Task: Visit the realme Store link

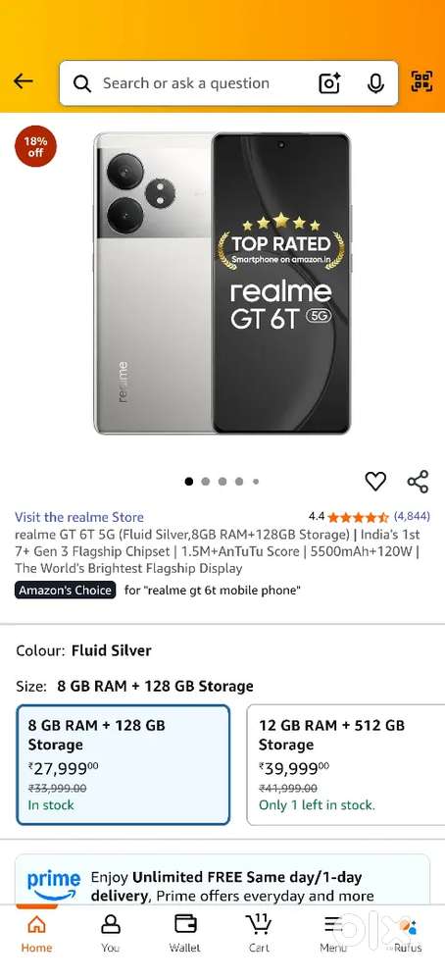Action: 79,517
